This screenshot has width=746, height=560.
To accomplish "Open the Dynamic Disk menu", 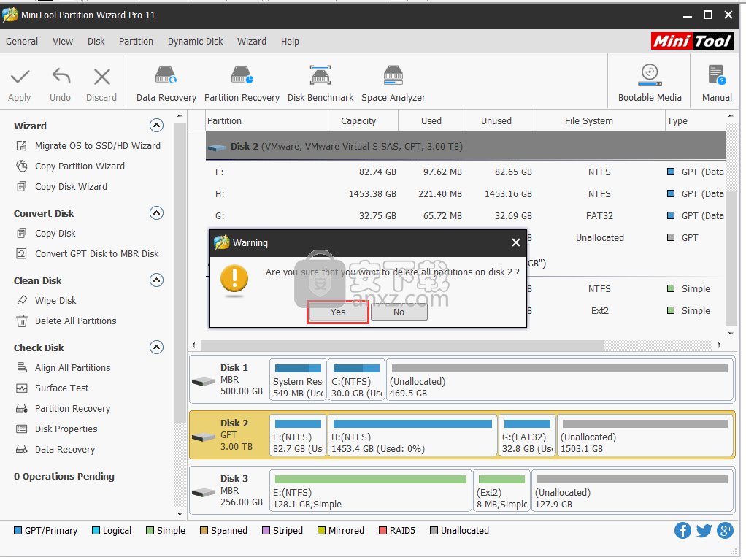I will coord(195,42).
